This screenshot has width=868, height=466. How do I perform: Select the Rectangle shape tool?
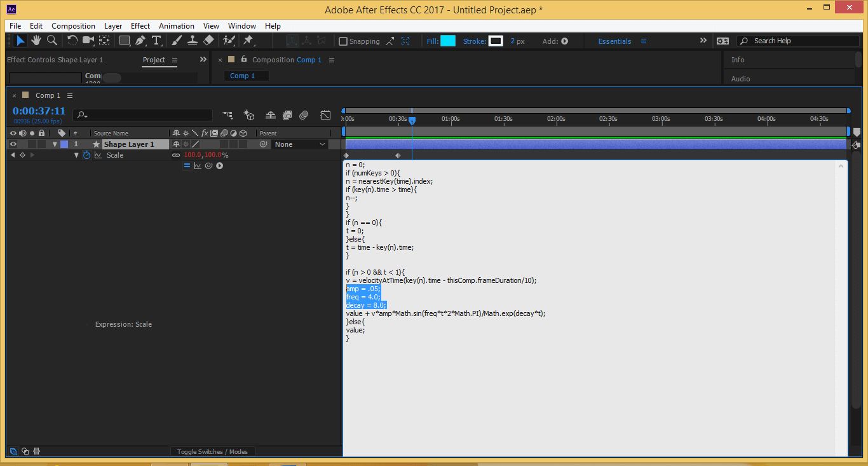click(125, 41)
